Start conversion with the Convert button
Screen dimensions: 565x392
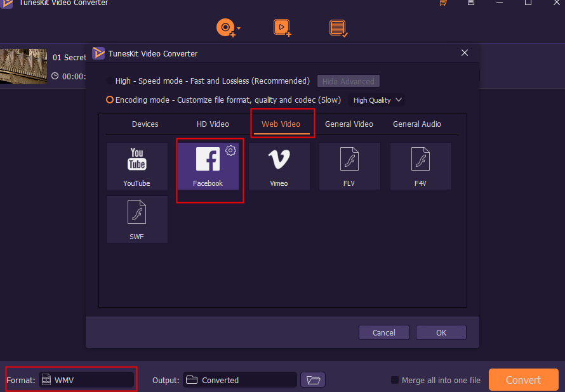[523, 380]
